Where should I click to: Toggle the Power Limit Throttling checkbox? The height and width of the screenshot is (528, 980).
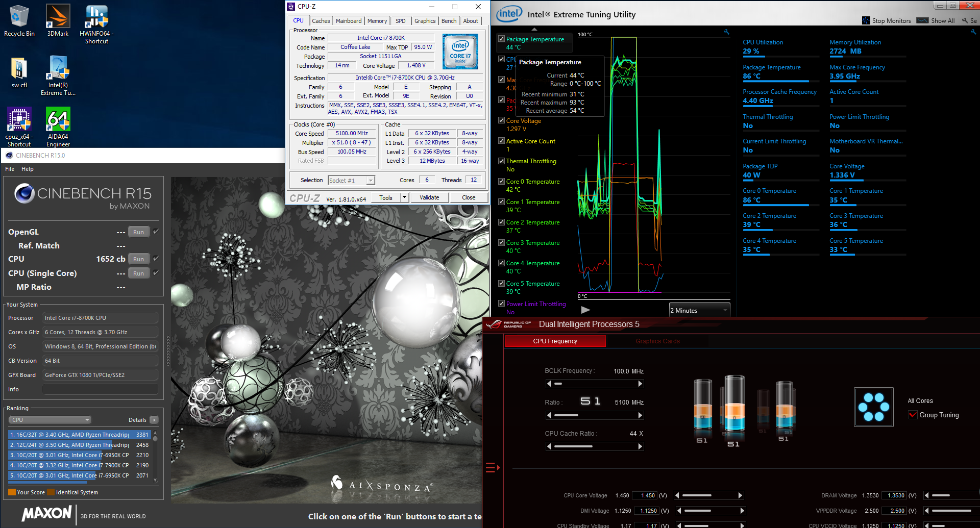tap(501, 304)
